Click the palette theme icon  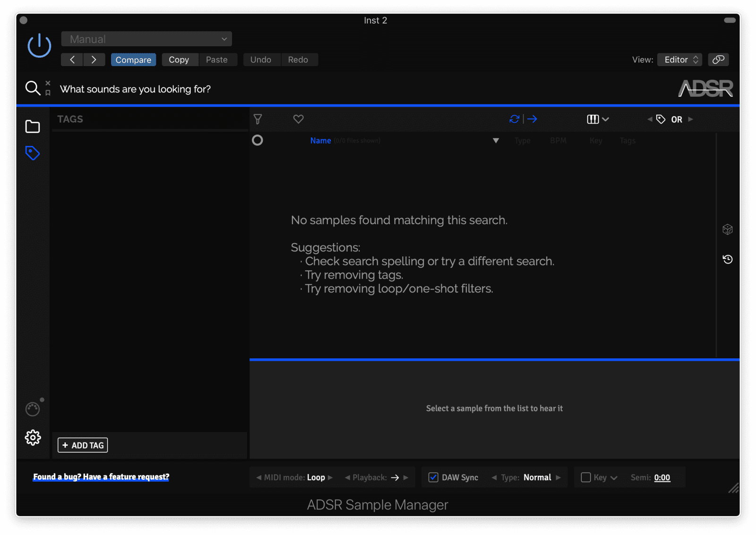(x=33, y=409)
